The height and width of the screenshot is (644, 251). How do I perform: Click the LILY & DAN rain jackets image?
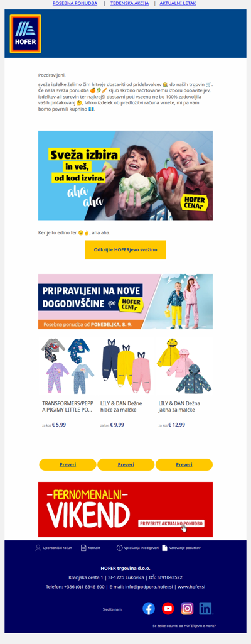tap(184, 366)
